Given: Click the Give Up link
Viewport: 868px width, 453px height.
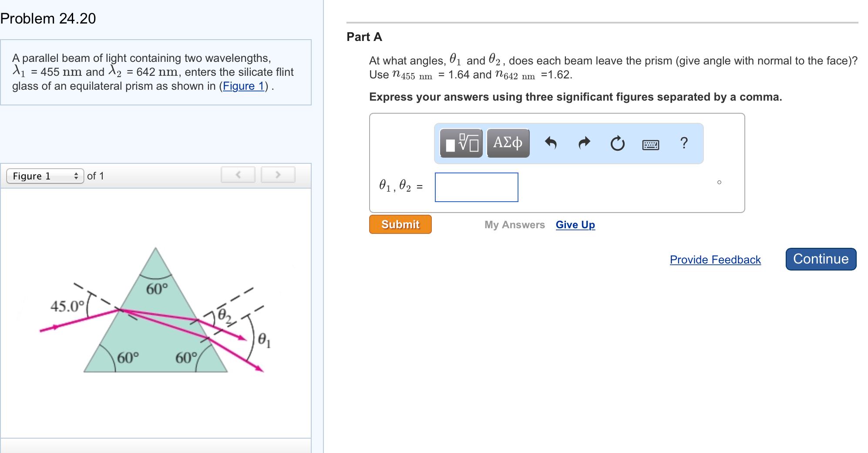Looking at the screenshot, I should tap(575, 225).
